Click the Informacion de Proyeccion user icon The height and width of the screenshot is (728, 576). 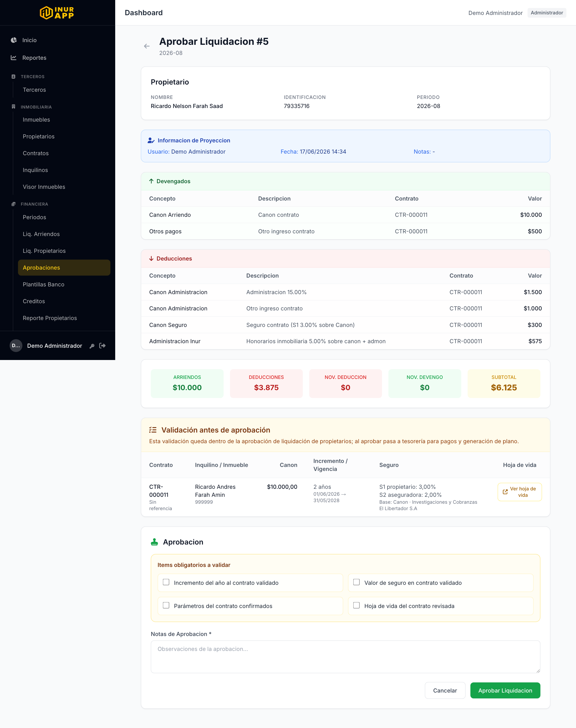[151, 141]
